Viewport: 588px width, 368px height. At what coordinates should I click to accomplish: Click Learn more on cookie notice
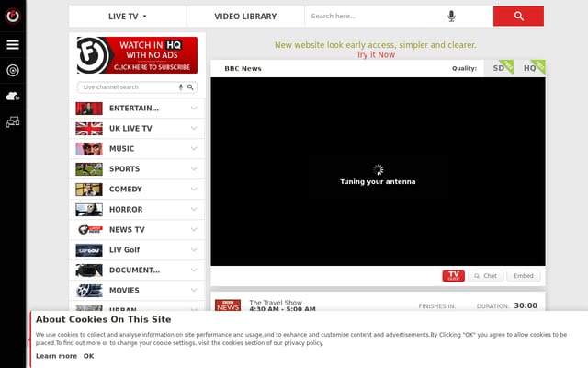pyautogui.click(x=56, y=356)
